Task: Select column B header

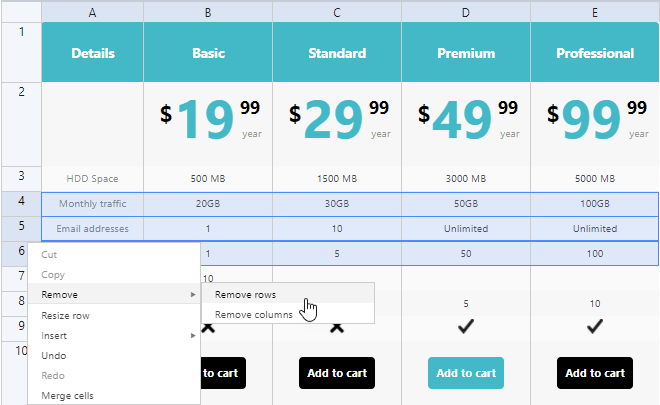Action: coord(207,12)
